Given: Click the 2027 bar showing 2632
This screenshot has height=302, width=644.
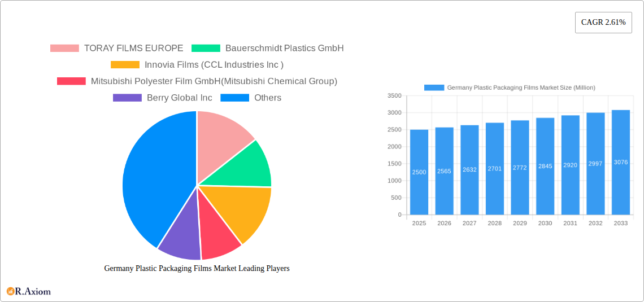Looking at the screenshot, I should 469,170.
